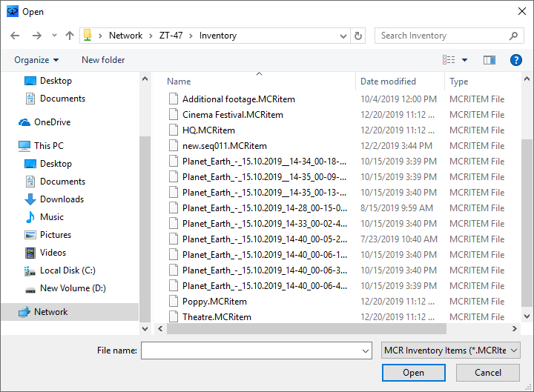The image size is (534, 392).
Task: Open the recent locations dropdown arrow
Action: (54, 36)
